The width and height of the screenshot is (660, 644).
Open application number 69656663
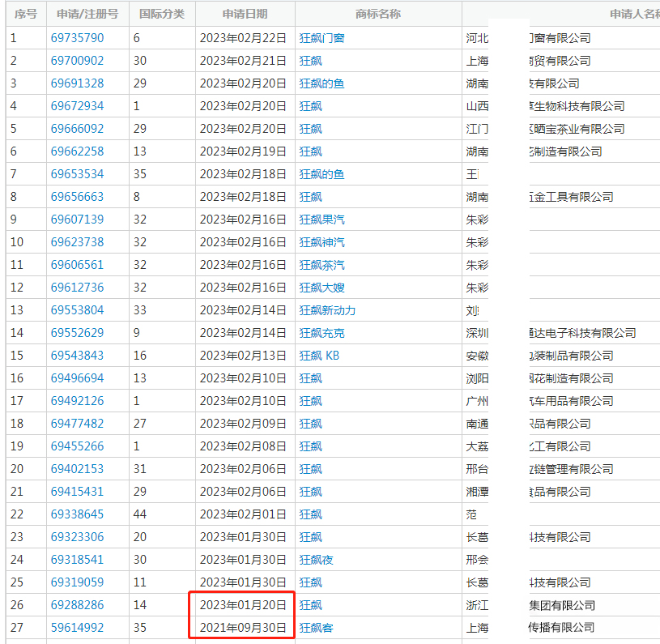tap(77, 197)
